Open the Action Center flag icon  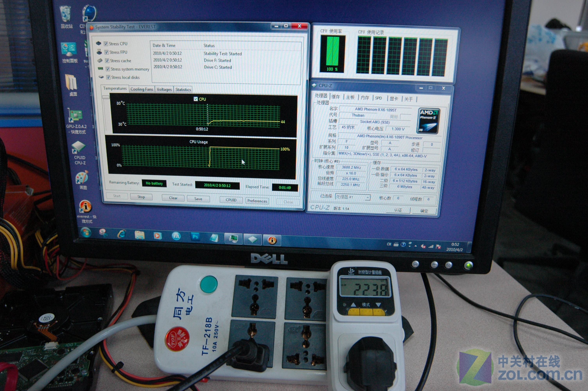[438, 247]
